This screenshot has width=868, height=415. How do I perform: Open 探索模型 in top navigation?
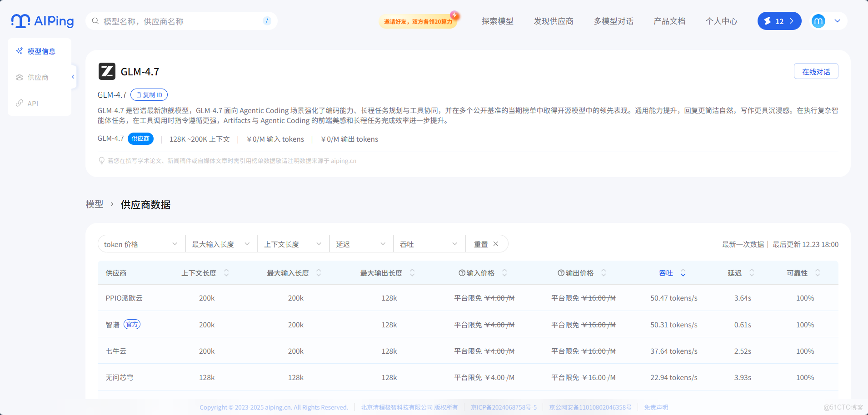(498, 21)
